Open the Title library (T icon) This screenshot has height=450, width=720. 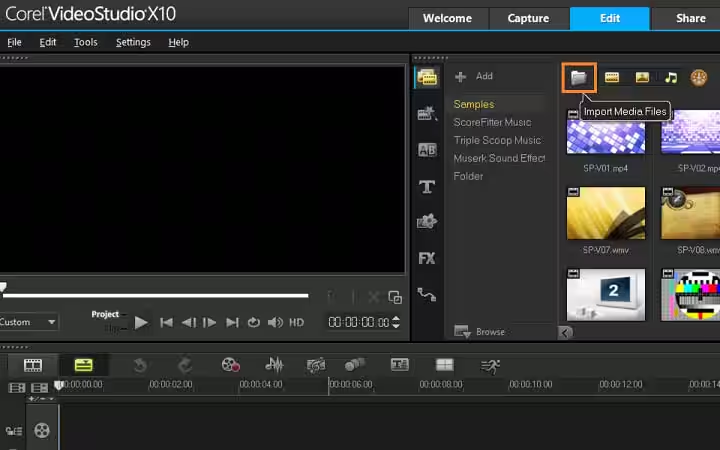tap(427, 186)
